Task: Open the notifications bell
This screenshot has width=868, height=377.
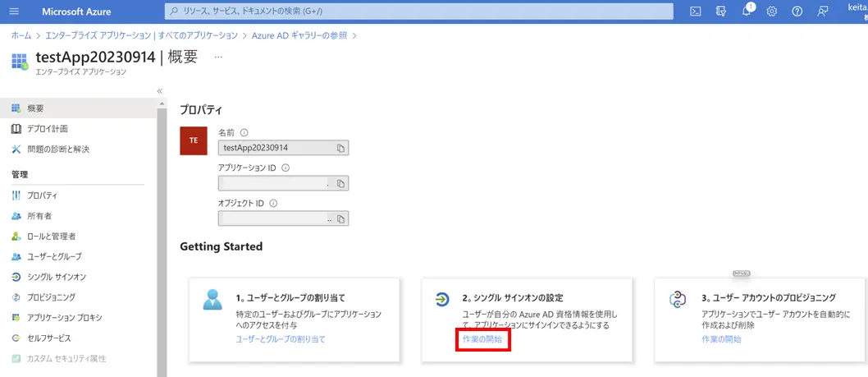Action: click(x=747, y=11)
